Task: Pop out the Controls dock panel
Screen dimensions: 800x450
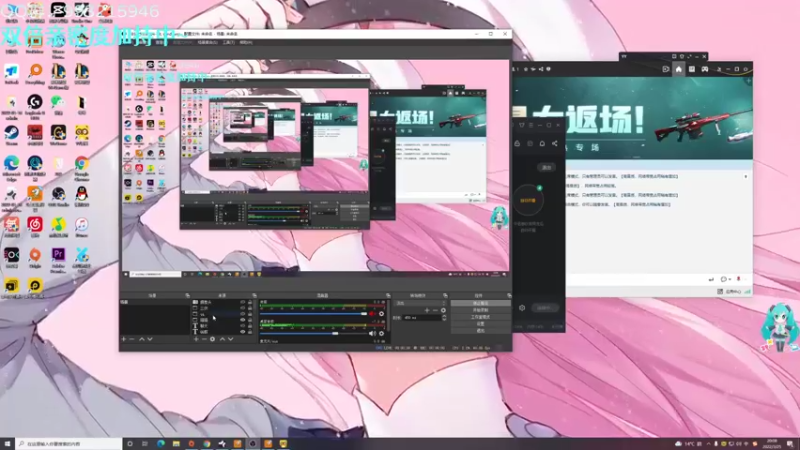Action: pyautogui.click(x=509, y=295)
